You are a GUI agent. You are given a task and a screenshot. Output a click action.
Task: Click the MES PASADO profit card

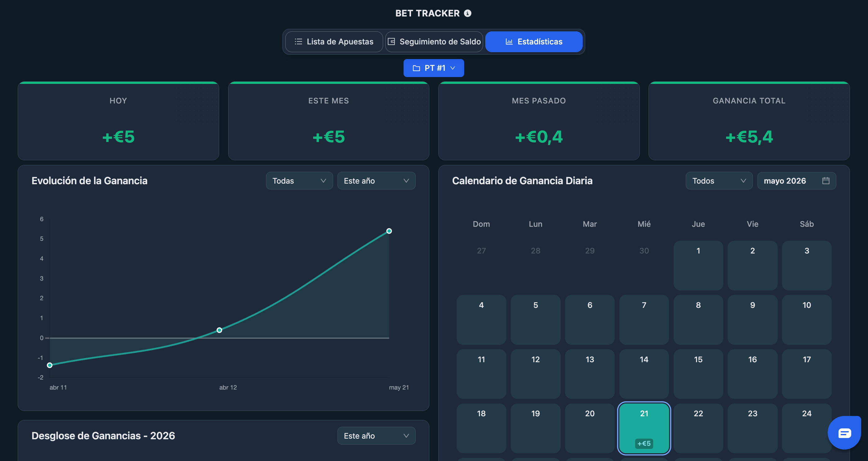tap(539, 121)
